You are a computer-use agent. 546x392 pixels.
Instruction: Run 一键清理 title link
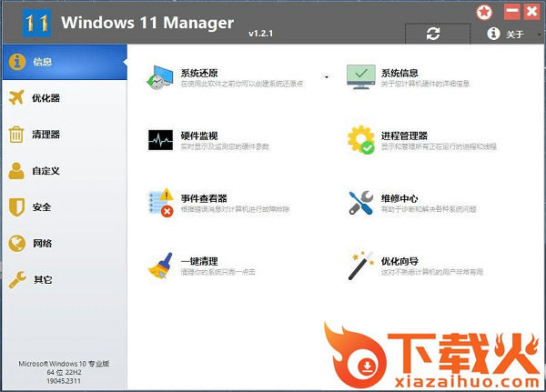pos(199,261)
